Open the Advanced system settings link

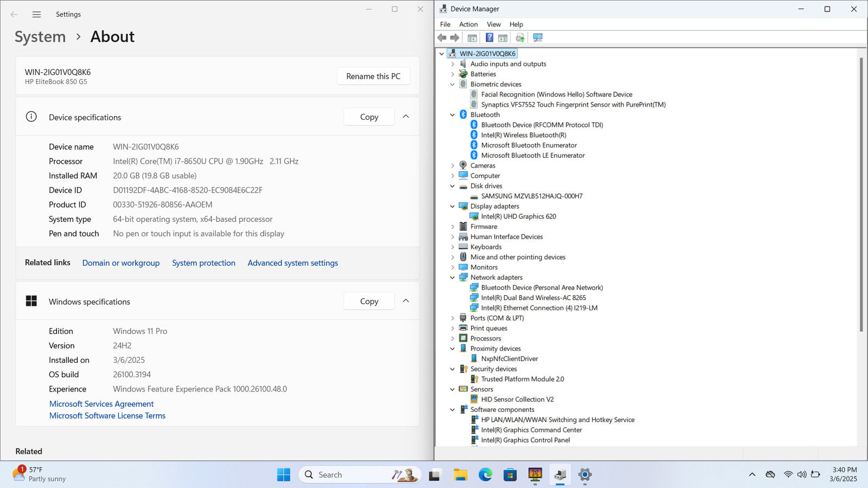pyautogui.click(x=292, y=263)
